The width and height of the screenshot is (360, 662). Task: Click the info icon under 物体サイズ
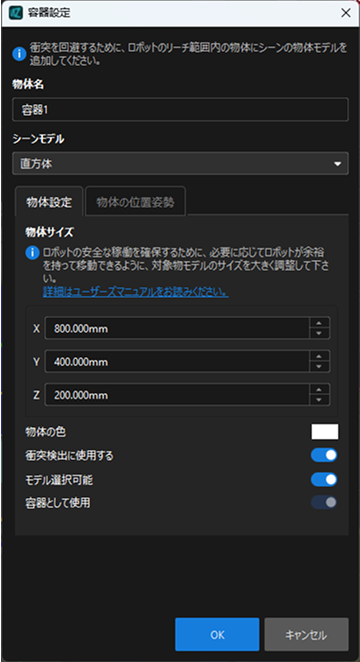point(32,253)
